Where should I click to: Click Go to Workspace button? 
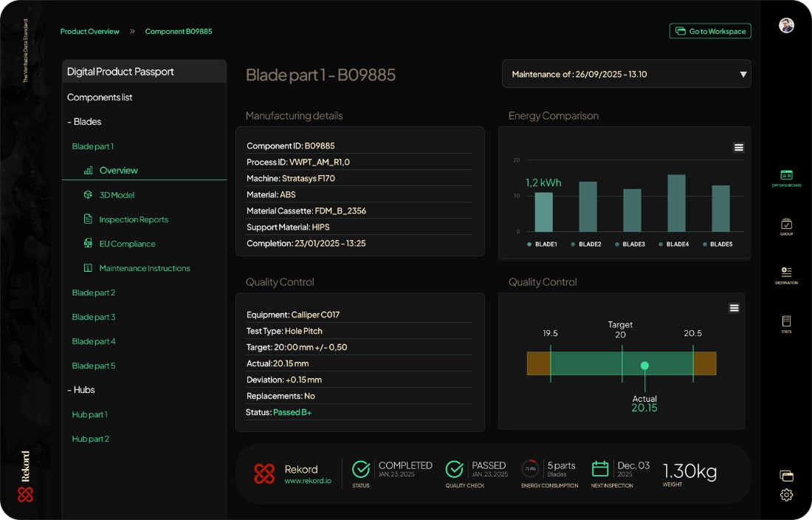710,31
